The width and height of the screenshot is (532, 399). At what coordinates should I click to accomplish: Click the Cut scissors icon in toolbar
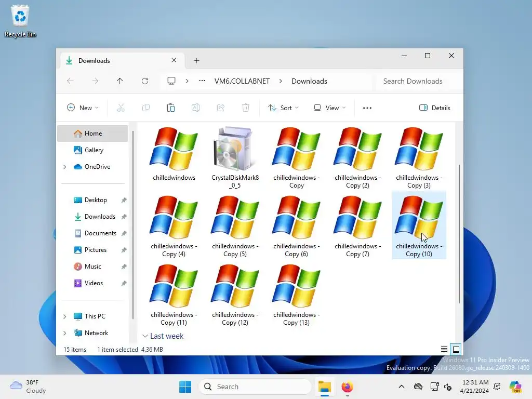121,108
